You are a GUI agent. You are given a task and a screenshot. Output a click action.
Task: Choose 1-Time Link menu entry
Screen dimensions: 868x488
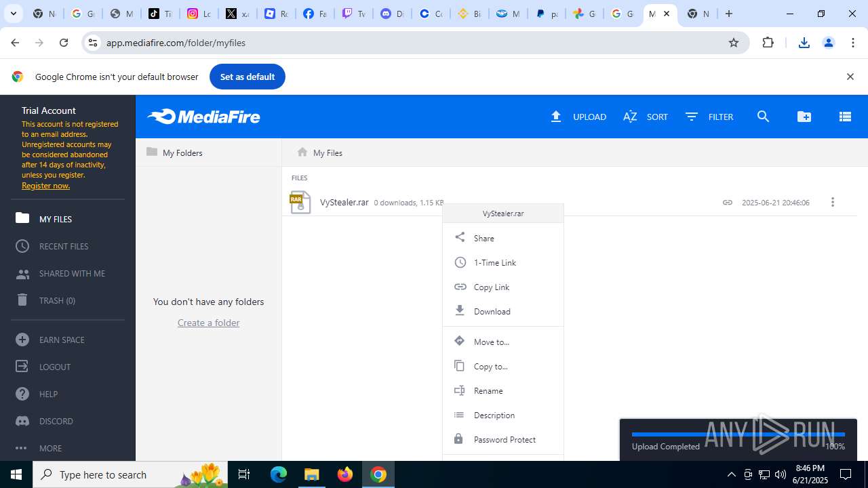pyautogui.click(x=503, y=262)
